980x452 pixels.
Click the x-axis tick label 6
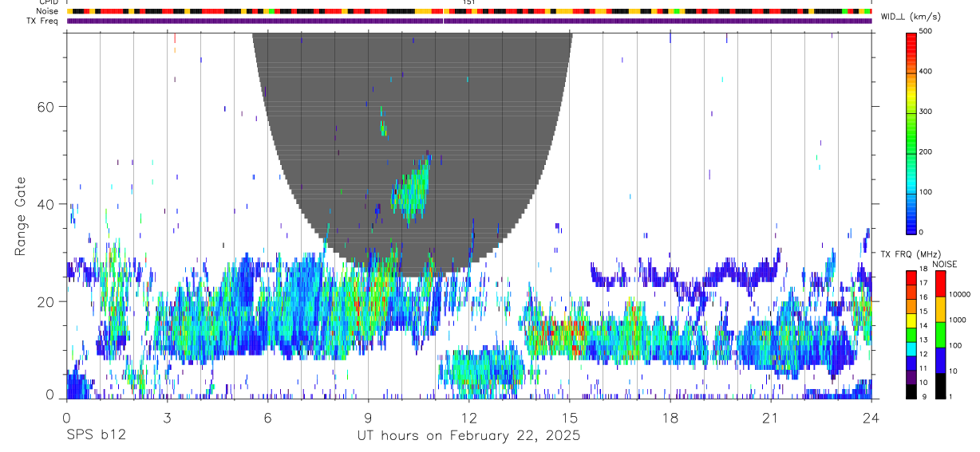[267, 418]
